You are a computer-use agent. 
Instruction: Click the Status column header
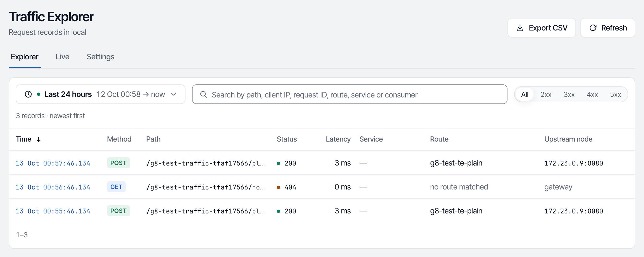pos(287,139)
